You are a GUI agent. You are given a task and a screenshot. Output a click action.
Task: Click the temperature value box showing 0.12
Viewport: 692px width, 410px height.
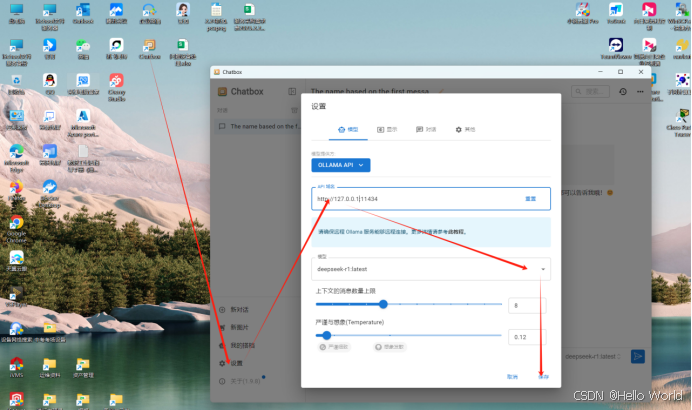[x=527, y=337]
